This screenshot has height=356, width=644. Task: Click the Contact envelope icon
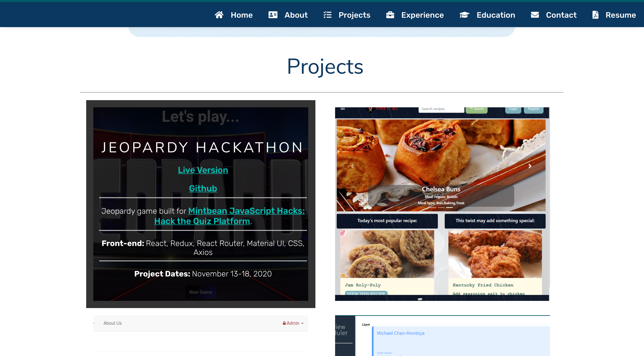[535, 15]
